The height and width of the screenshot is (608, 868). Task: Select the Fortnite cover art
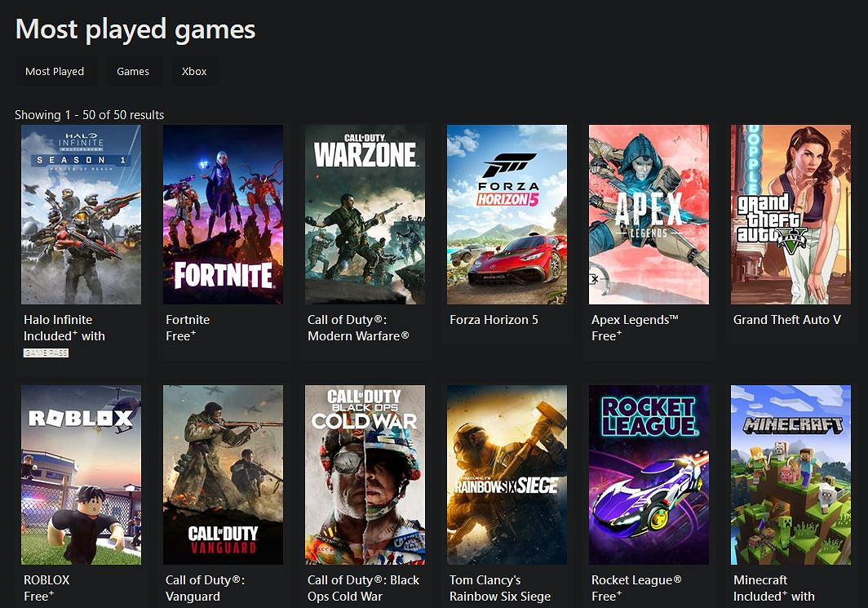tap(223, 214)
